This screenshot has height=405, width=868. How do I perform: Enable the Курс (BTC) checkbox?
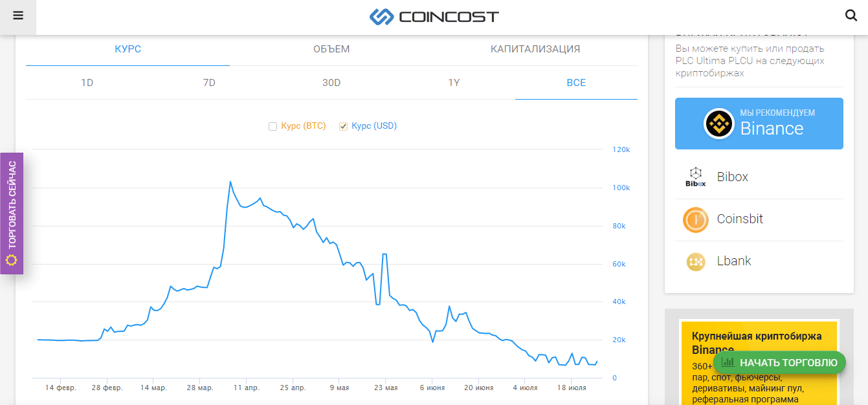tap(273, 126)
